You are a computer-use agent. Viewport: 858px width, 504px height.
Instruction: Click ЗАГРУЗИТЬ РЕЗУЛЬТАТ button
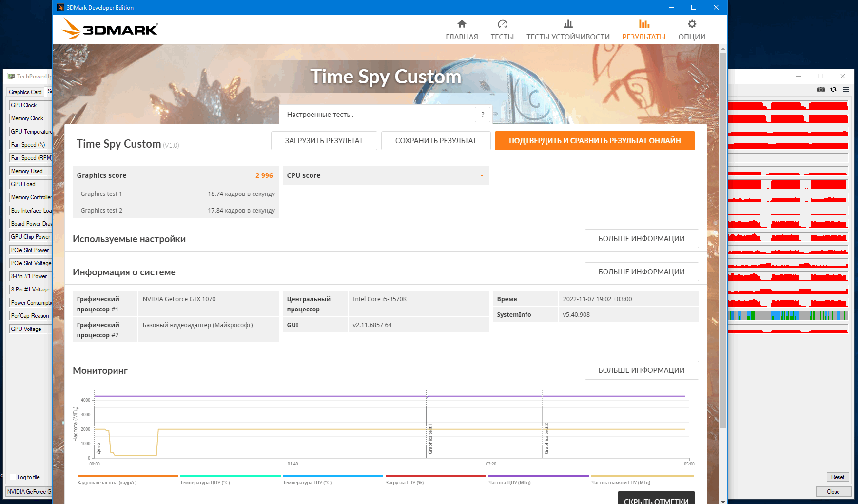click(324, 141)
